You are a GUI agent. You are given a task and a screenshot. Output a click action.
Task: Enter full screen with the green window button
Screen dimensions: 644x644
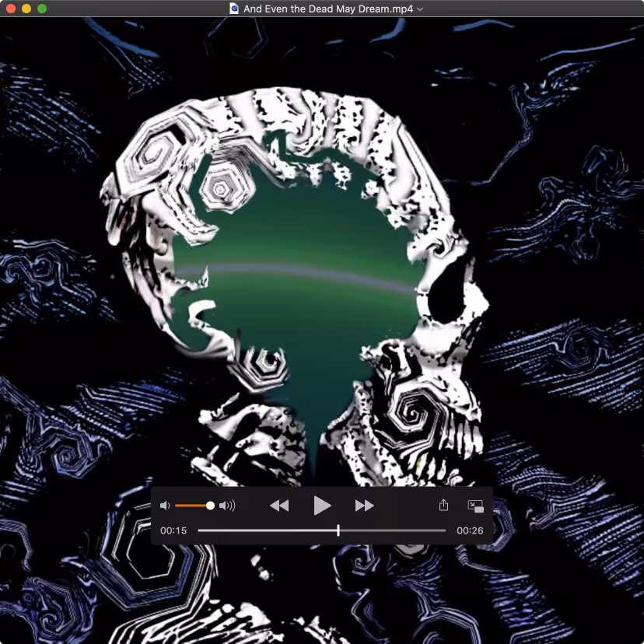(x=42, y=9)
